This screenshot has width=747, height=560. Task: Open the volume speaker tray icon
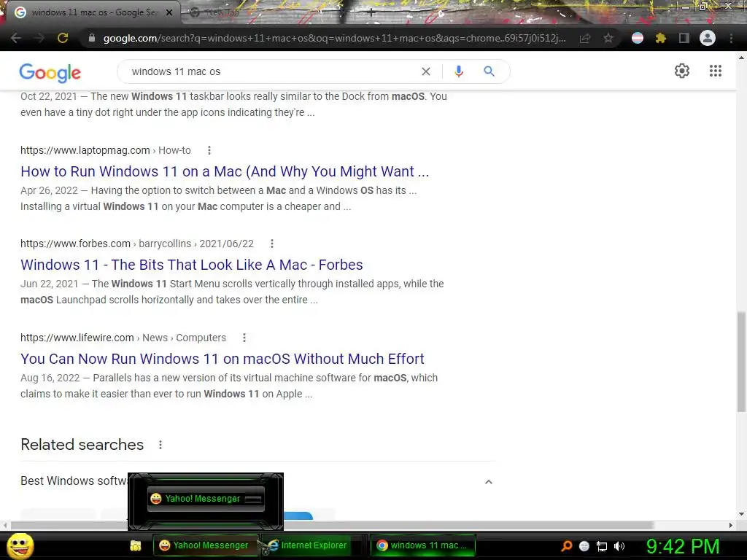(619, 546)
